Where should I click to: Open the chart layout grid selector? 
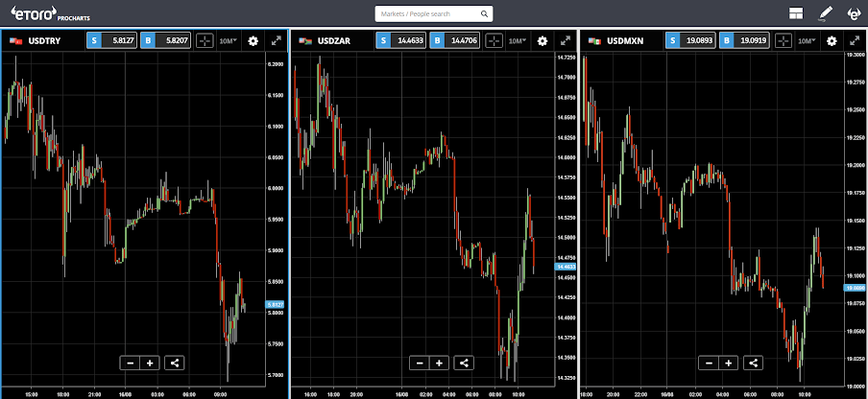click(x=795, y=13)
